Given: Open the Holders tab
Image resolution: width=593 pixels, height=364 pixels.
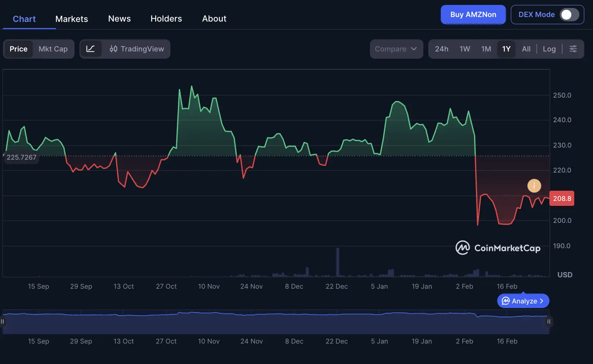Looking at the screenshot, I should coord(166,19).
